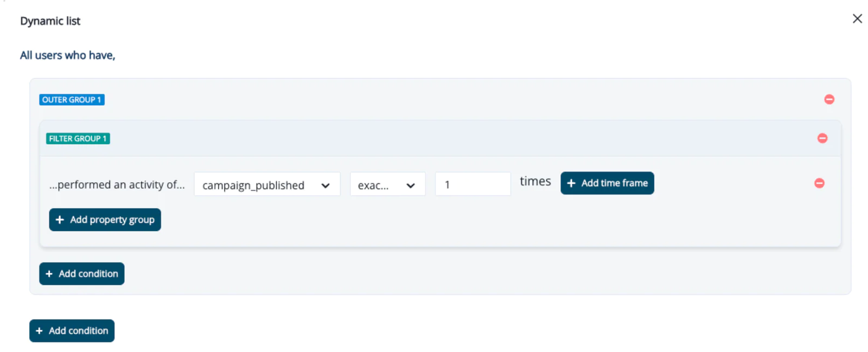The width and height of the screenshot is (868, 352).
Task: Delete Filter Group 1 using its remove icon
Action: (822, 138)
